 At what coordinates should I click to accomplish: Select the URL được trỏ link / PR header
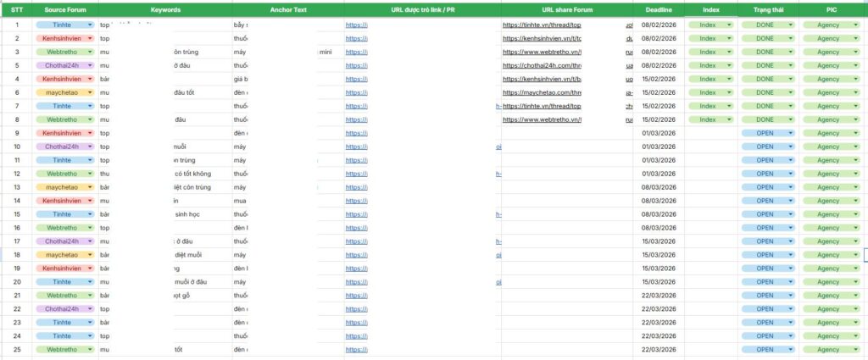pyautogui.click(x=422, y=10)
